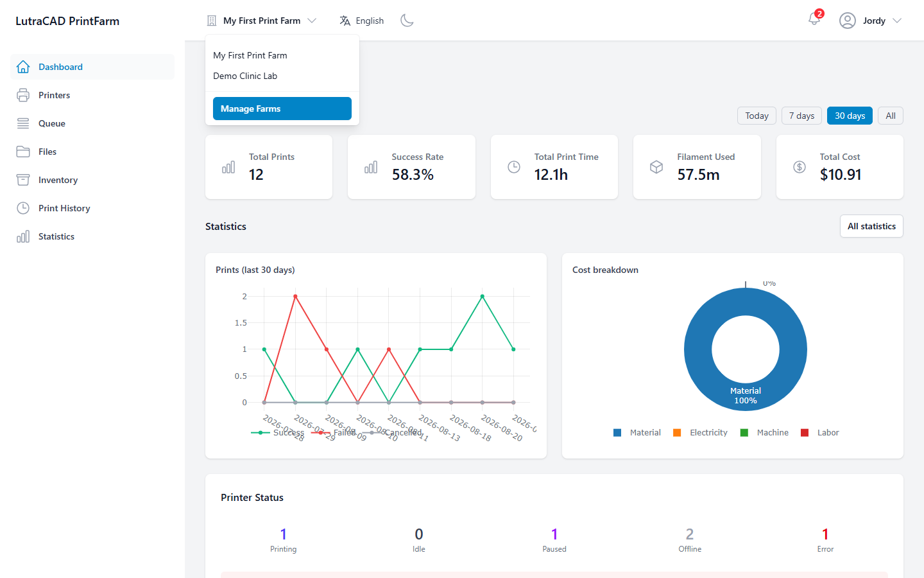The width and height of the screenshot is (924, 578).
Task: Open the Print History clock icon
Action: pyautogui.click(x=23, y=208)
